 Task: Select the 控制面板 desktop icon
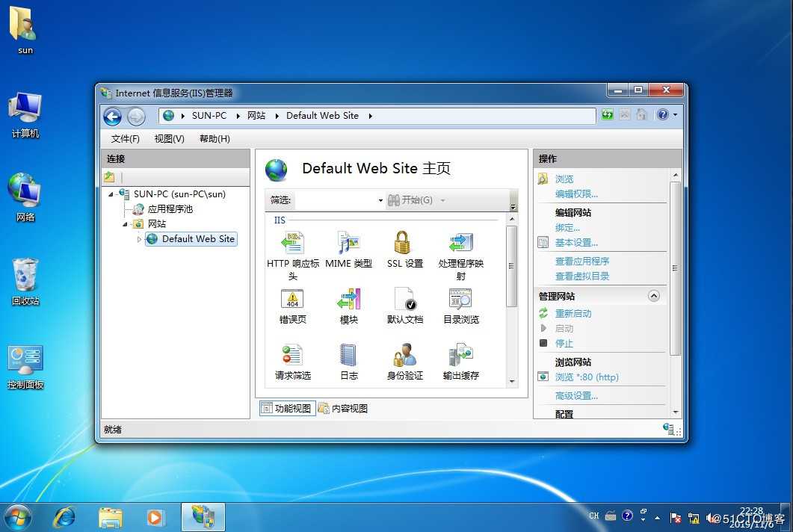25,367
